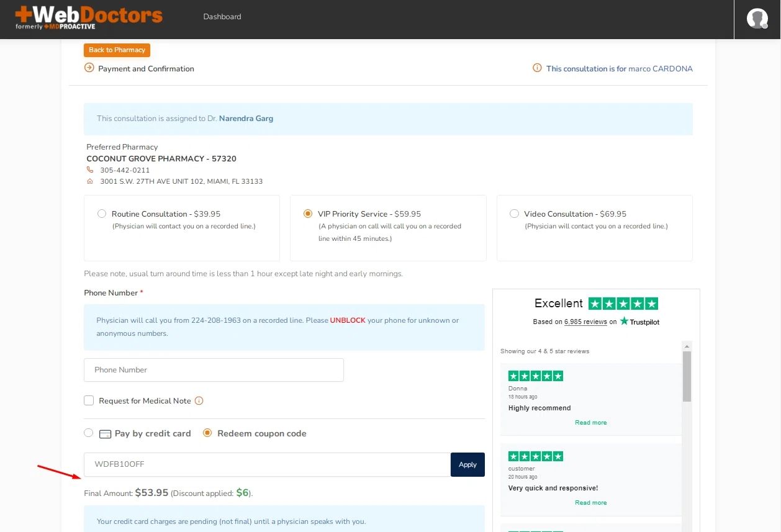Open the WebDoctors logo home link

pos(89,19)
